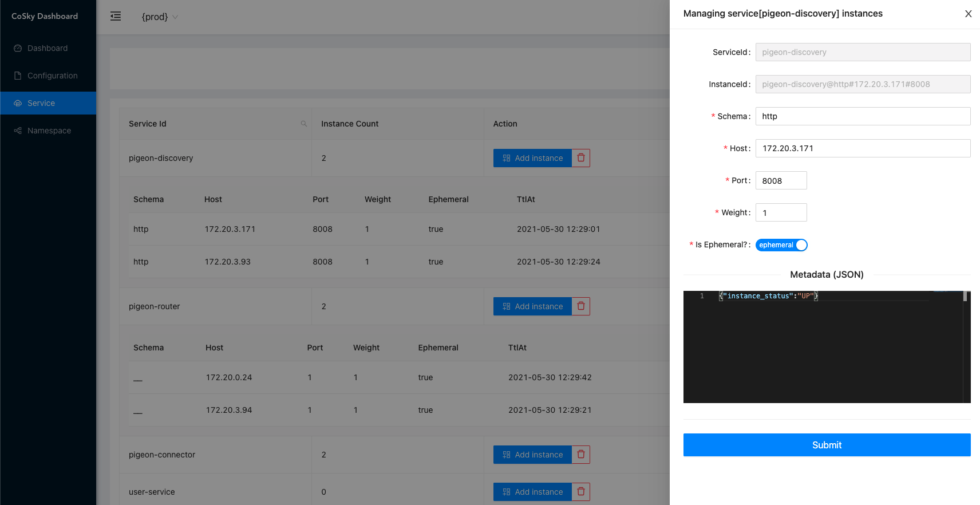The height and width of the screenshot is (505, 980).
Task: Open Configuration in the sidebar
Action: 48,76
